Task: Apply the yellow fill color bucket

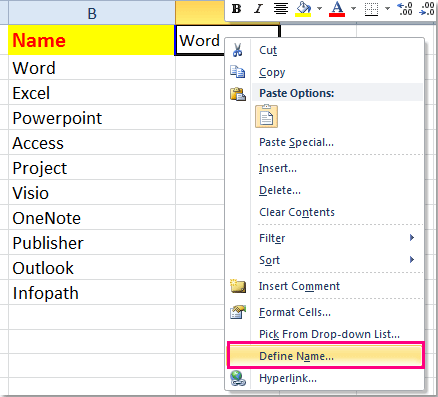Action: [303, 9]
